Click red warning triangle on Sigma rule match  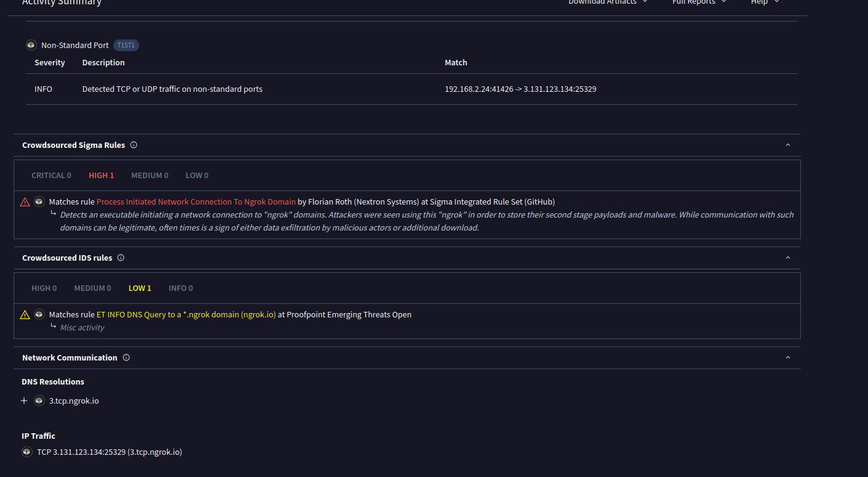25,202
